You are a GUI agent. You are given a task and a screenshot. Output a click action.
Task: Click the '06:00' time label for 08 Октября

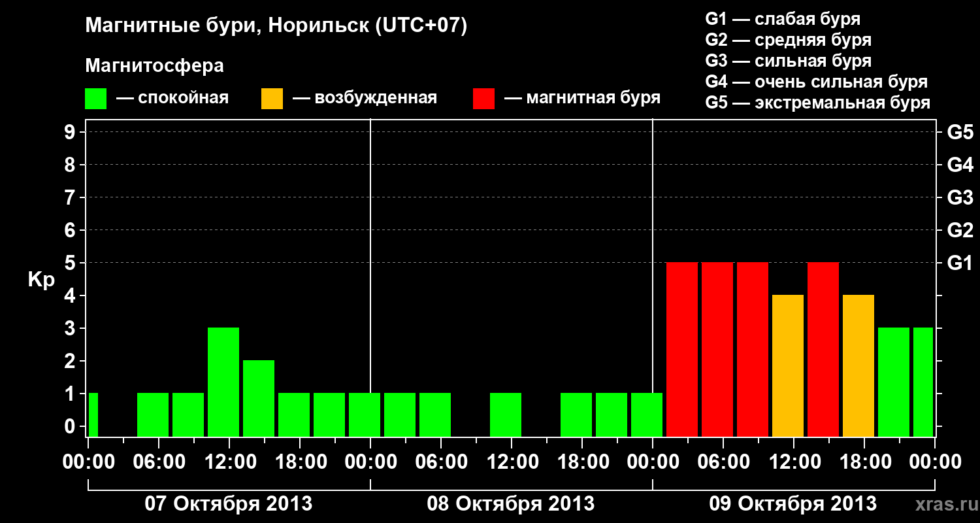441,462
